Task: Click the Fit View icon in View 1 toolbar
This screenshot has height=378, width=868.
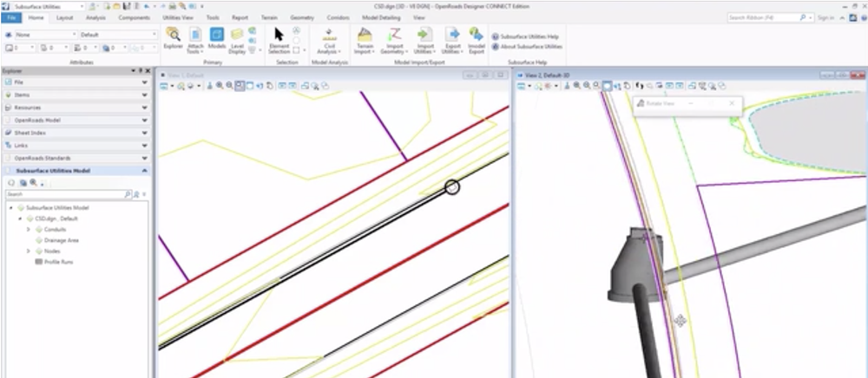Action: point(250,86)
